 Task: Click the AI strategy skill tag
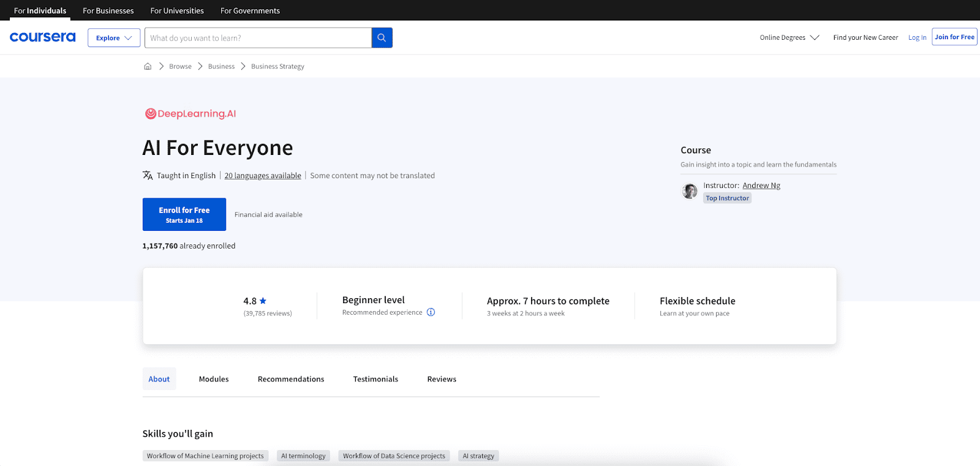[478, 456]
